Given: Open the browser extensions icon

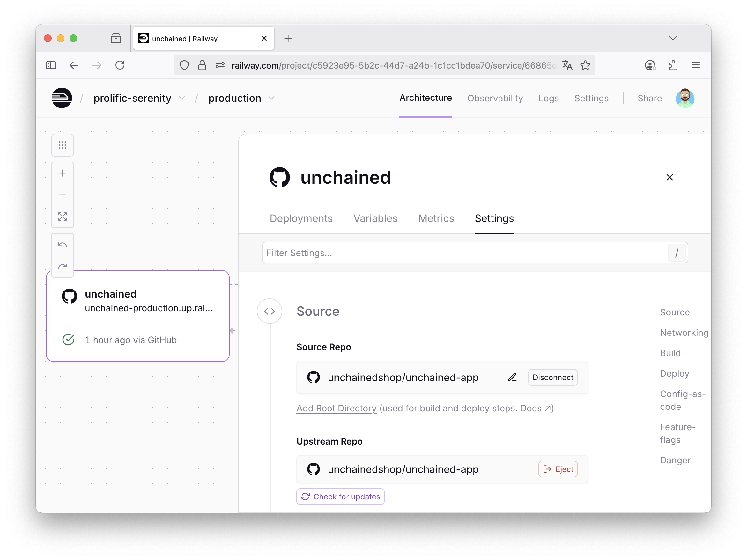Looking at the screenshot, I should tap(673, 65).
